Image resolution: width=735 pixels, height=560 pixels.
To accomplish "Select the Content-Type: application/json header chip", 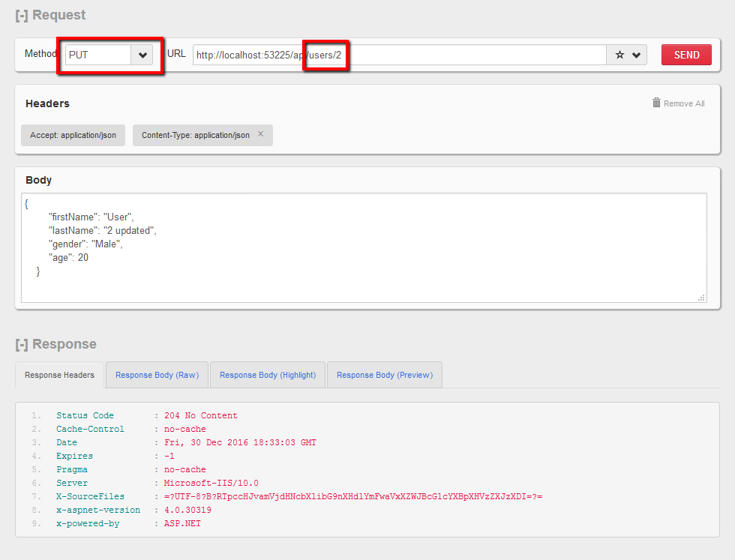I will point(202,135).
